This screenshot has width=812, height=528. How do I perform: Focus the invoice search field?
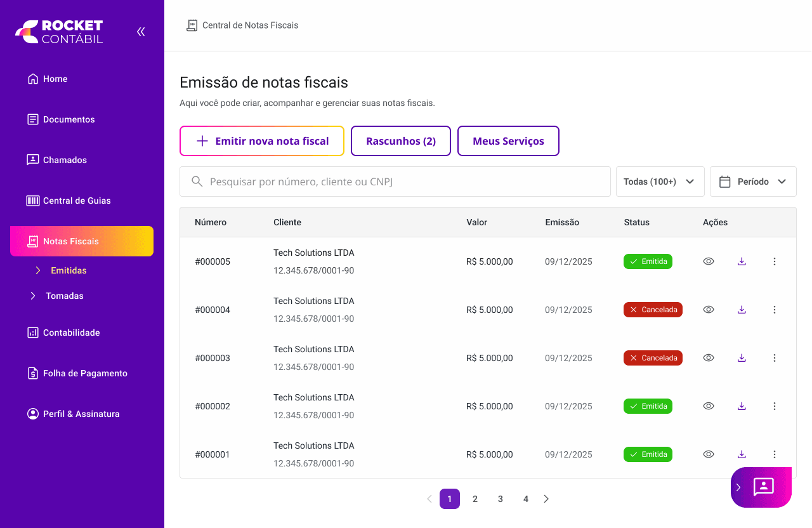coord(395,181)
